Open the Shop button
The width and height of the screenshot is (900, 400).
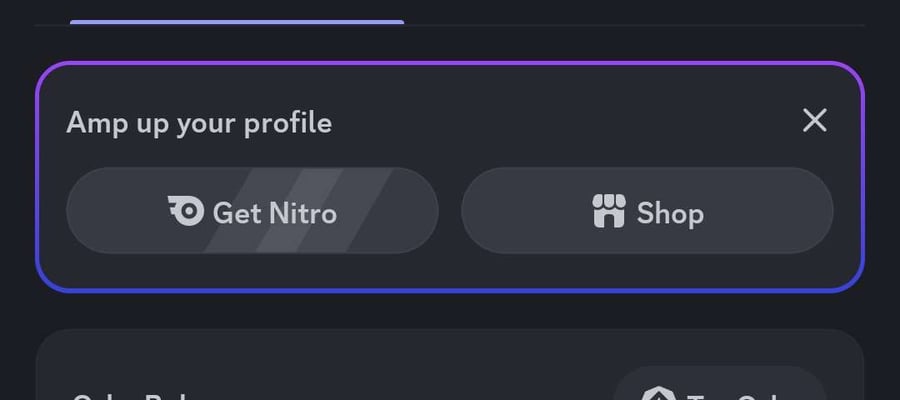pos(647,211)
